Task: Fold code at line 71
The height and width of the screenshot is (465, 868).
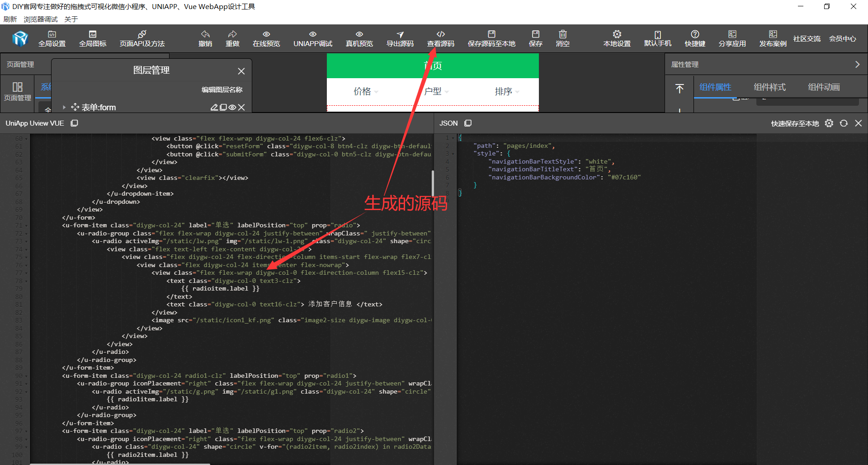Action: pyautogui.click(x=26, y=225)
